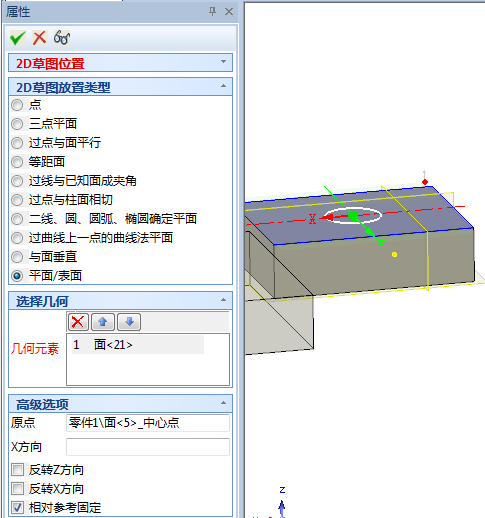The image size is (485, 518).
Task: Collapse the 2D草图放置类型 section
Action: [x=223, y=86]
